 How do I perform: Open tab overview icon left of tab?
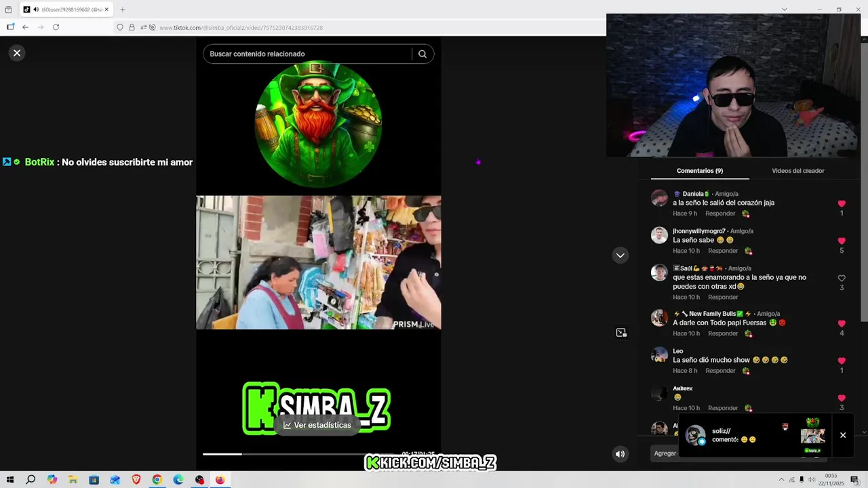(x=8, y=9)
